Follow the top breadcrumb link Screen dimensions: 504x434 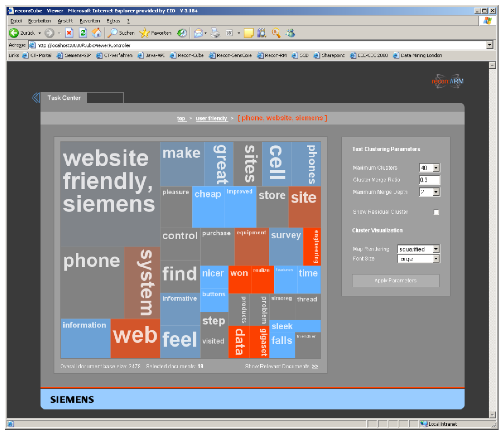(x=181, y=118)
